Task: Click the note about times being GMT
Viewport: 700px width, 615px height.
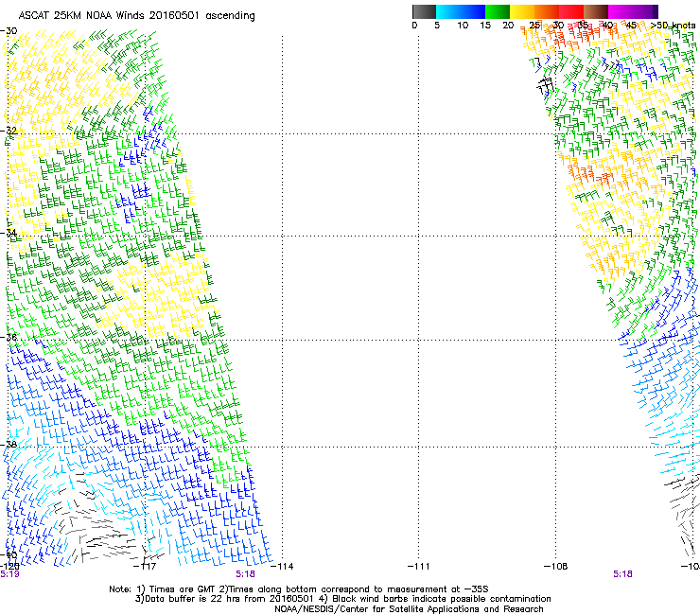Action: (299, 589)
